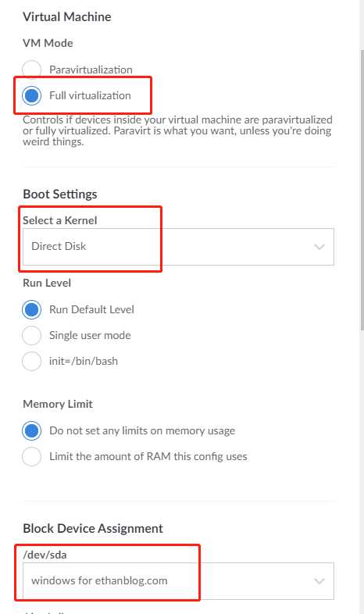
Task: Click the chevron on the Direct Disk dropdown
Action: [319, 247]
